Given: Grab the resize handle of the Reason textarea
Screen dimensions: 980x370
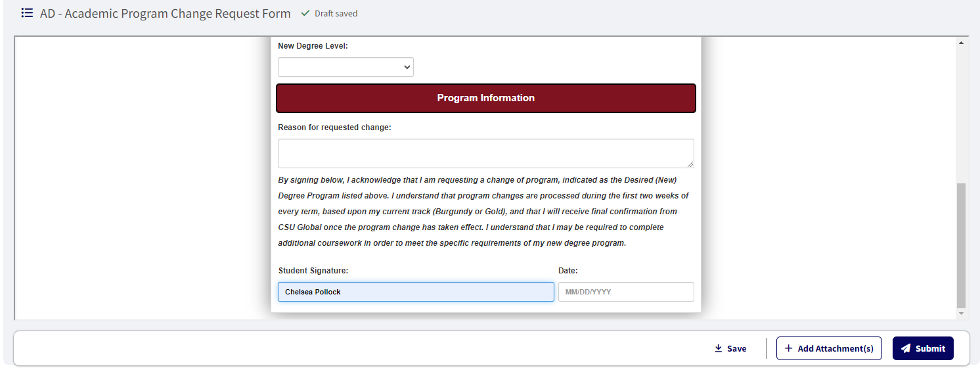Looking at the screenshot, I should click(x=690, y=164).
